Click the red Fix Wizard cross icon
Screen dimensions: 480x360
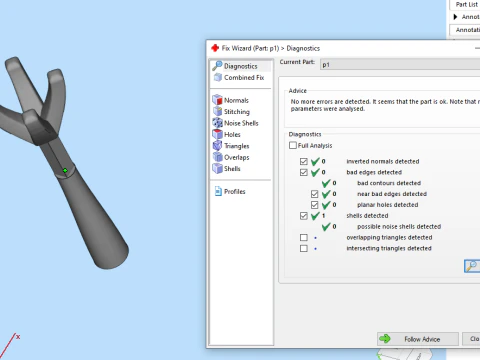[215, 48]
